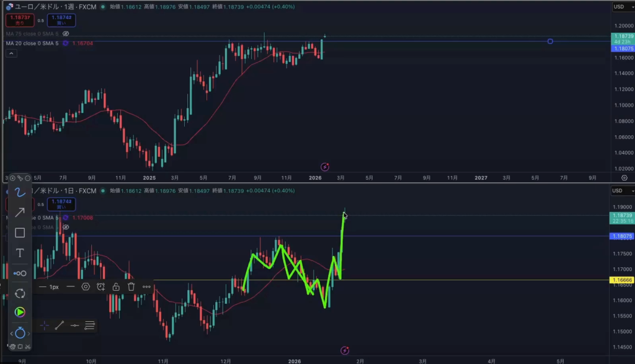Show the hidden MA 75 indicator
Image resolution: width=635 pixels, height=364 pixels.
(66, 33)
